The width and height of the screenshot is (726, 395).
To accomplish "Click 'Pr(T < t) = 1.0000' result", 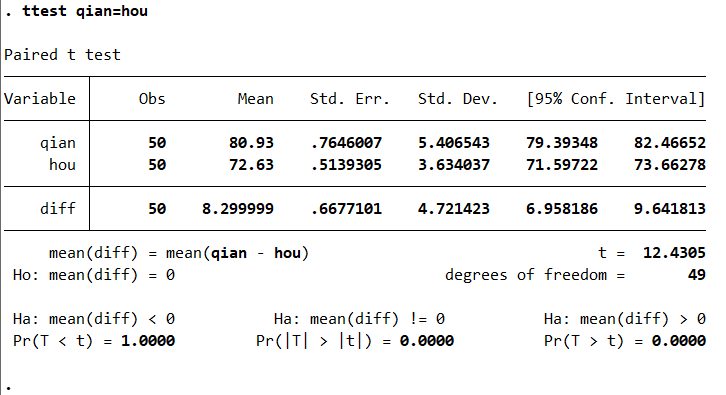I will (x=94, y=341).
